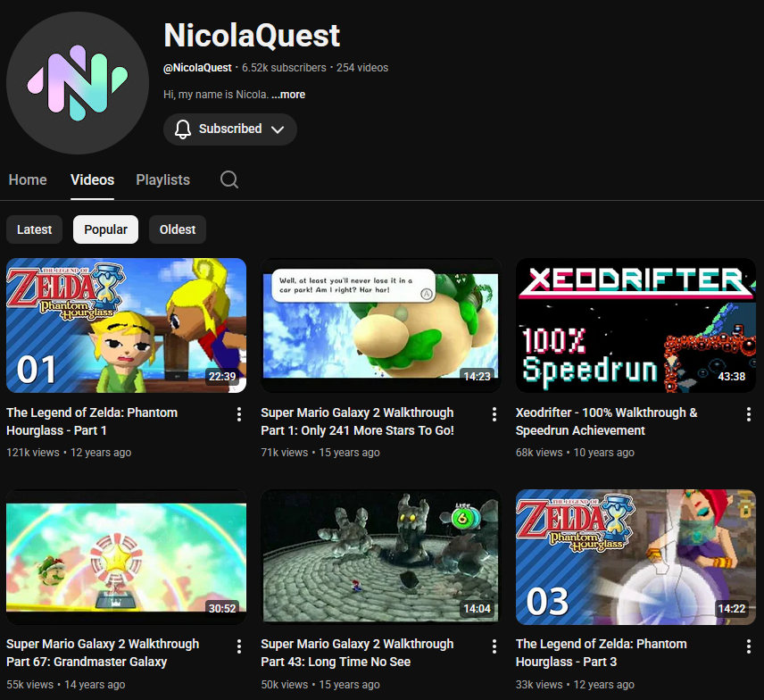Open options menu for Phantom Hourglass Part 1
Screen dimensions: 764x700
[x=239, y=414]
